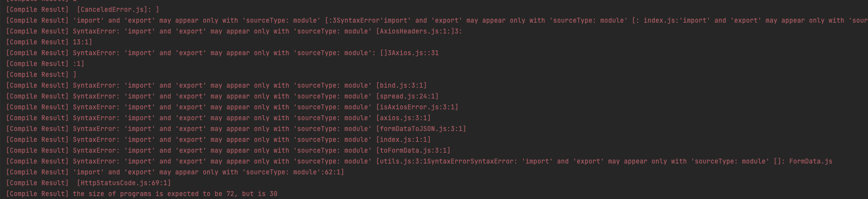Click the line containing only a closing bracket
The height and width of the screenshot is (199, 868).
(41, 74)
